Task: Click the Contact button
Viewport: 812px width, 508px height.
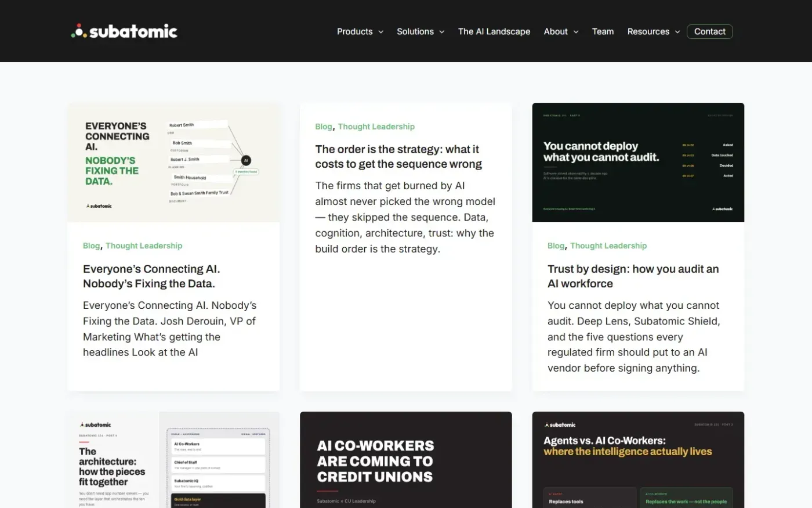Action: [x=710, y=31]
